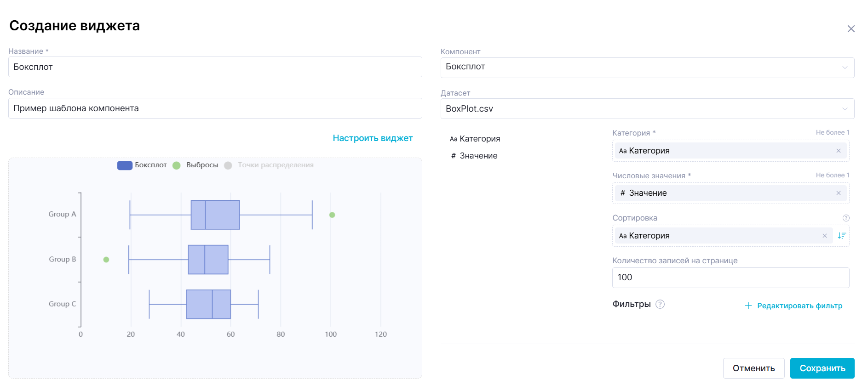This screenshot has height=391, width=868.
Task: Expand the Датасет dropdown BoxPlot.csv
Action: point(647,109)
